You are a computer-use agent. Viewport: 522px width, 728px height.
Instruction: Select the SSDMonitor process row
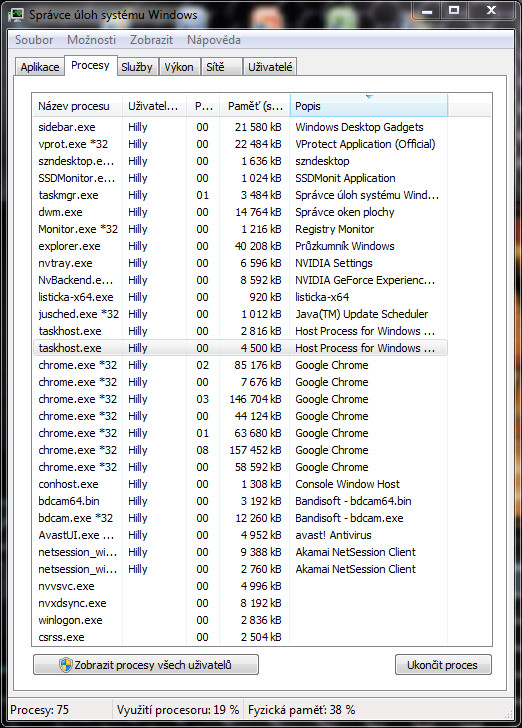click(240, 178)
